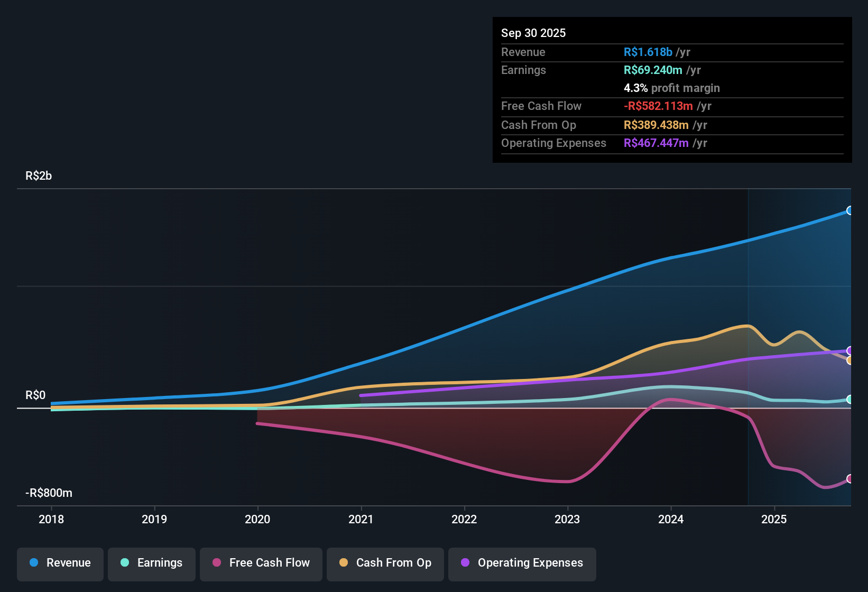
Task: Click the R$1.618b revenue value link
Action: tap(647, 52)
